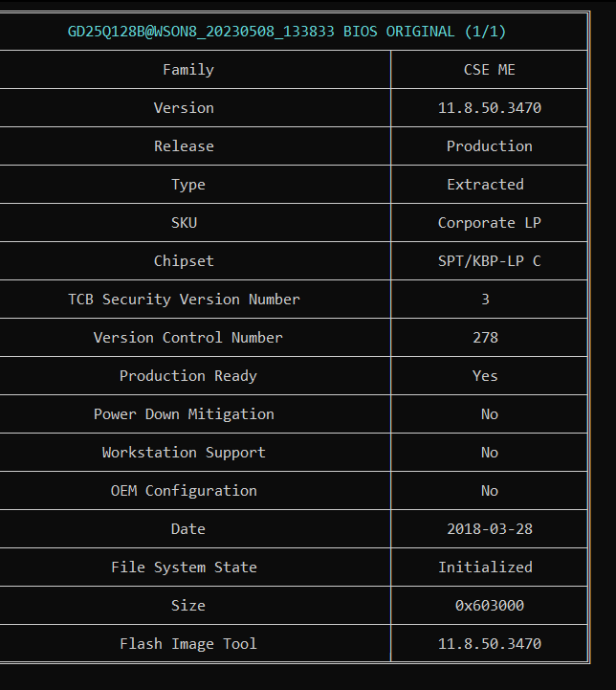Click the Extracted type value
The image size is (616, 690).
click(485, 185)
